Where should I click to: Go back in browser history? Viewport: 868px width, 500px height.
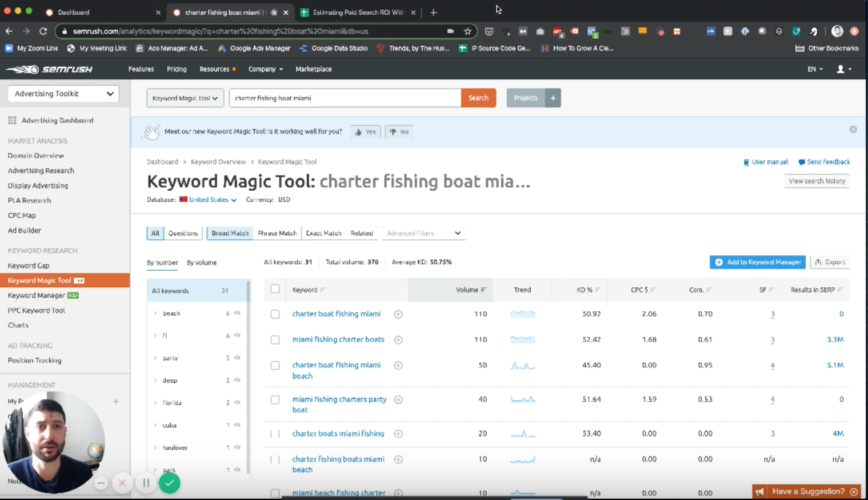(x=9, y=31)
